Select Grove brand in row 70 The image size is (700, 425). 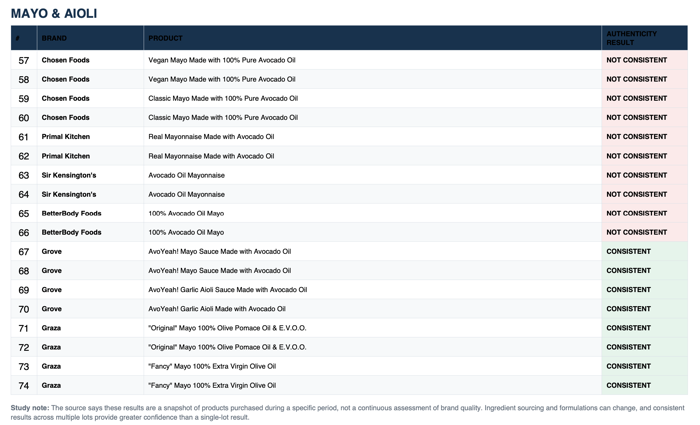click(x=51, y=309)
